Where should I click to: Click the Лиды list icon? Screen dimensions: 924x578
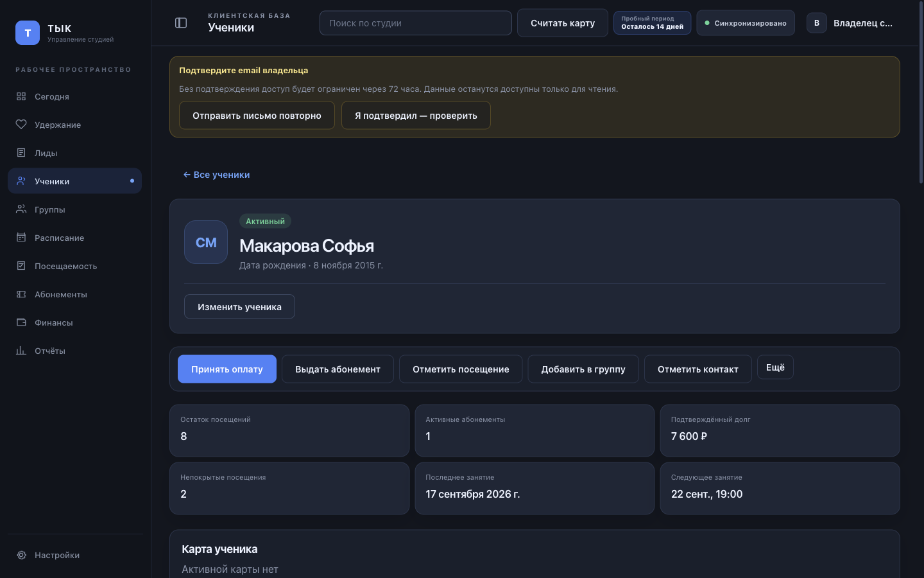coord(21,153)
